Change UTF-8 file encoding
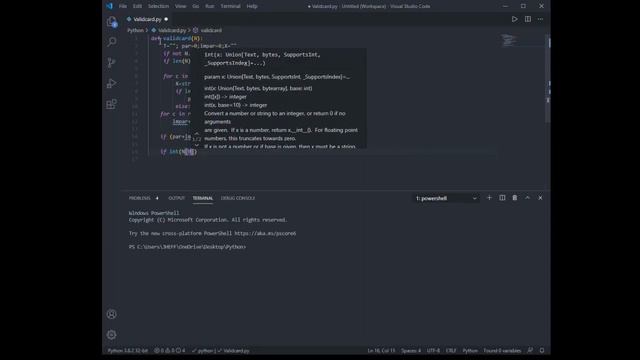This screenshot has width=640, height=360. (433, 351)
